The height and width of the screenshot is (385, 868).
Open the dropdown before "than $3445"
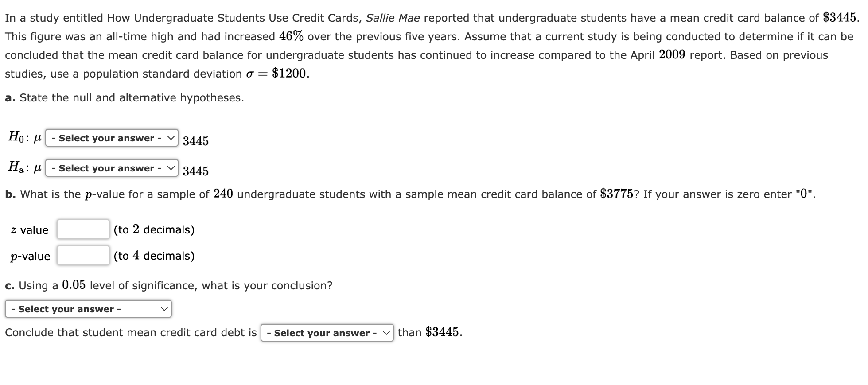coord(327,333)
